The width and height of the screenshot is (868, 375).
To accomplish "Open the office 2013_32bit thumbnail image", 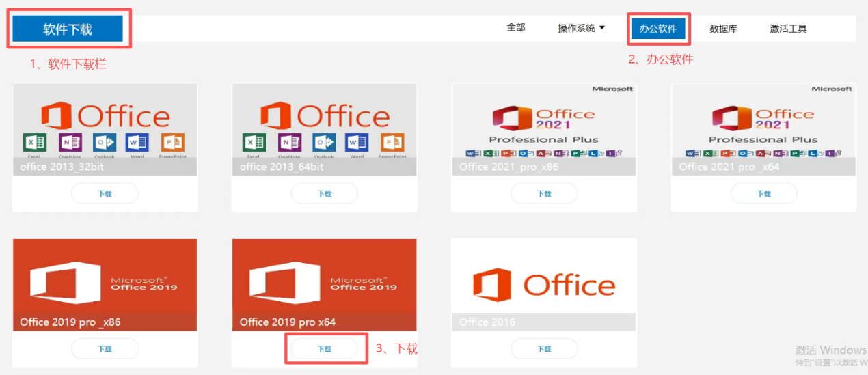I will 105,130.
